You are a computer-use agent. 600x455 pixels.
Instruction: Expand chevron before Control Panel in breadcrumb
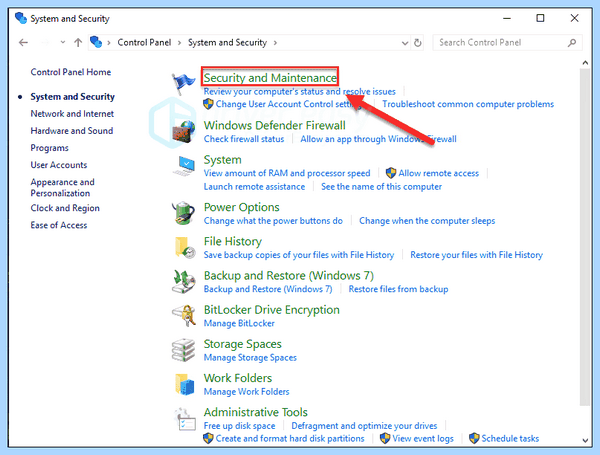pyautogui.click(x=109, y=42)
